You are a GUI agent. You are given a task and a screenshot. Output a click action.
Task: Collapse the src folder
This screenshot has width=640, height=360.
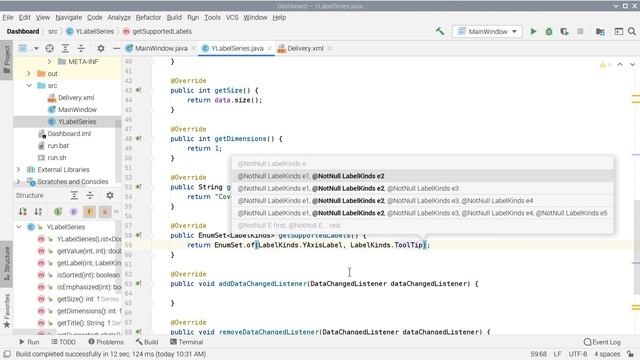click(29, 86)
